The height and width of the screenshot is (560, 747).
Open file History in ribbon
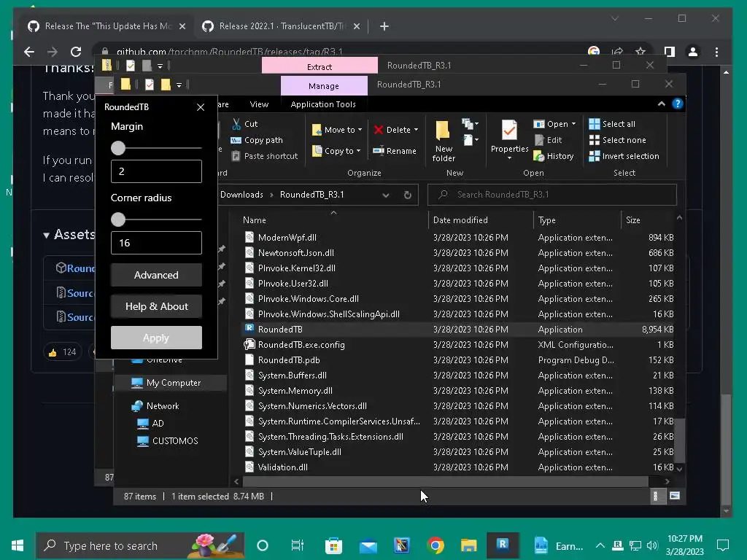pyautogui.click(x=554, y=156)
